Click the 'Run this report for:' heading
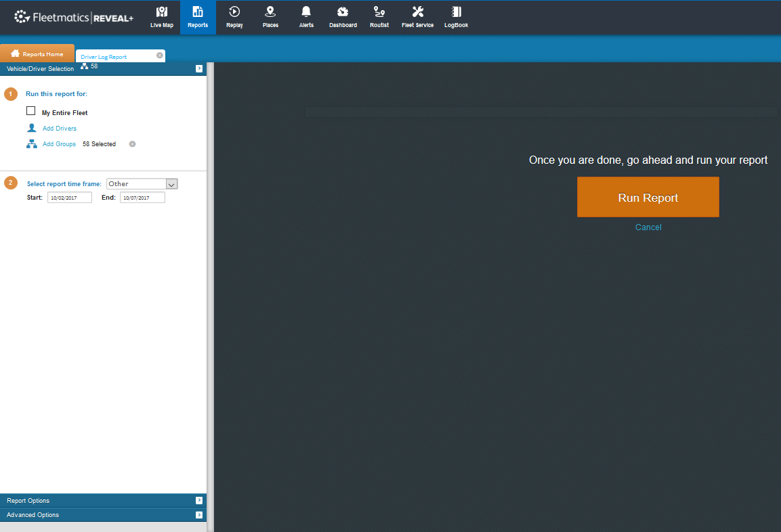This screenshot has width=781, height=532. point(56,93)
